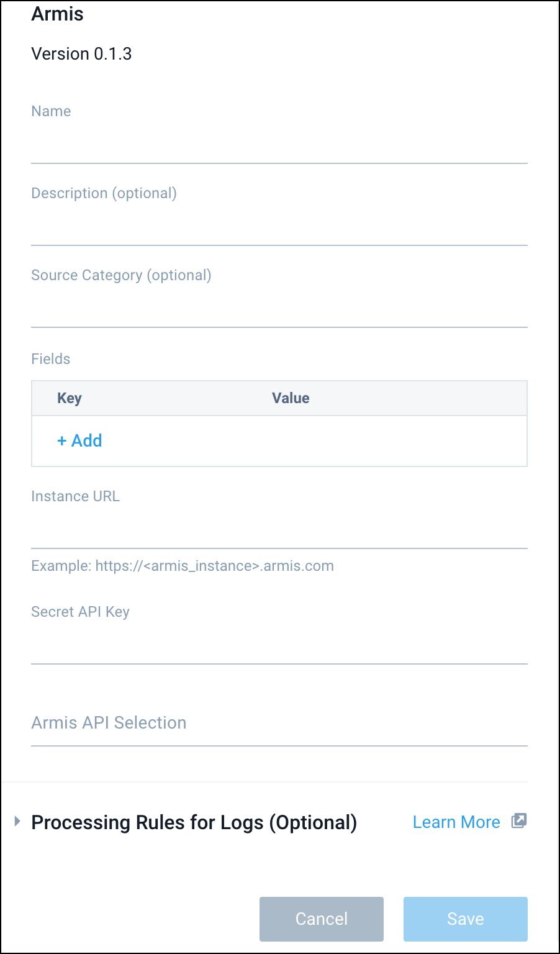Select the Value column header
560x954 pixels.
tap(291, 398)
